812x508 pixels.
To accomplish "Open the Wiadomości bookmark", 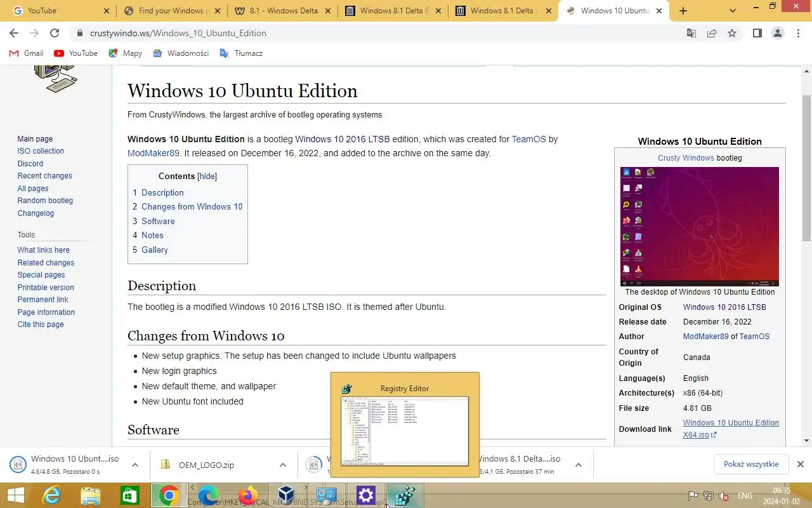I will click(181, 53).
